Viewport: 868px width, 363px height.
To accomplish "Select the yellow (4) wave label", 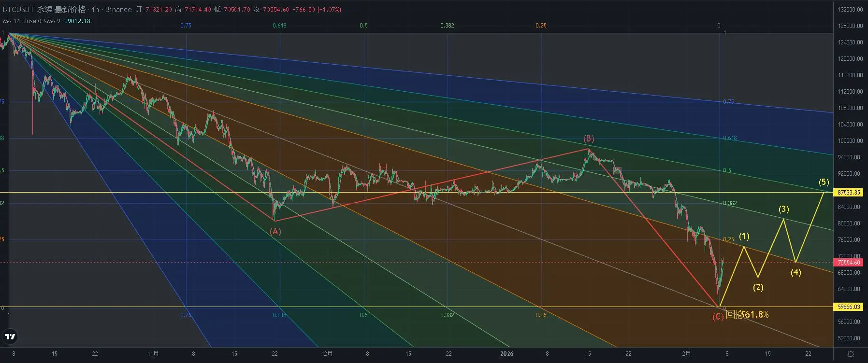I will point(796,273).
